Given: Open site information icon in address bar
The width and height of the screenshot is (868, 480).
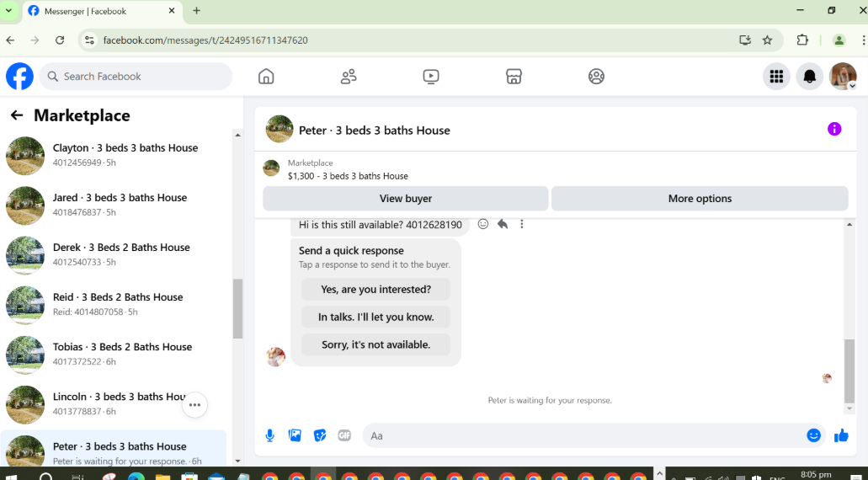Looking at the screenshot, I should tap(89, 40).
